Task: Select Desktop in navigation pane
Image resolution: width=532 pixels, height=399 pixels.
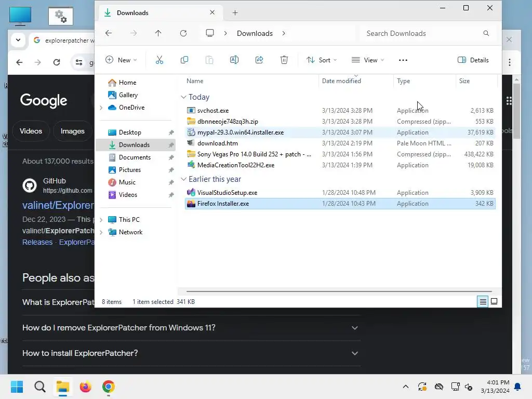Action: (x=130, y=132)
